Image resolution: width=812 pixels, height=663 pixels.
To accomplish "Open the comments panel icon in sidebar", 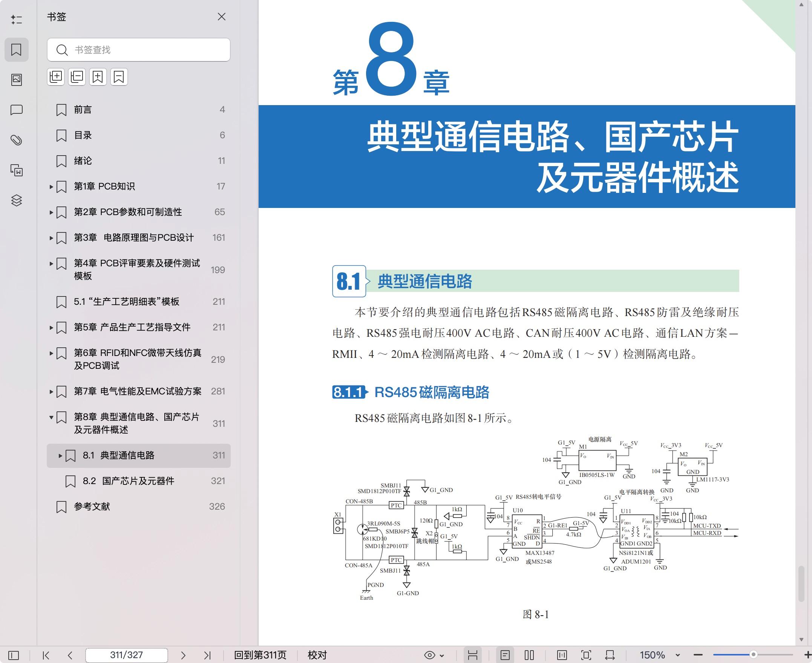I will tap(17, 110).
